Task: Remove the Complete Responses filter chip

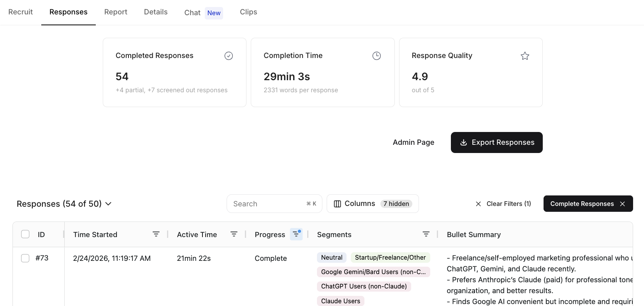Action: (623, 204)
